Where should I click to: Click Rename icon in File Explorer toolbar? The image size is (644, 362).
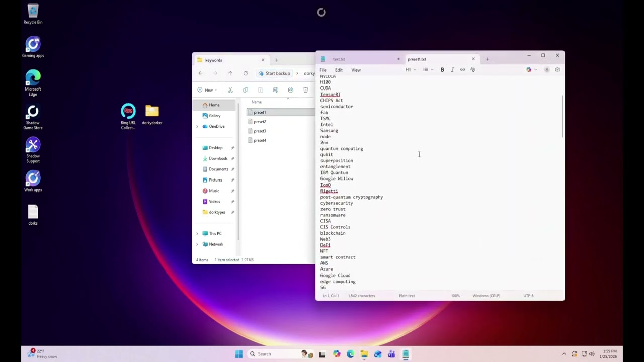coord(275,90)
